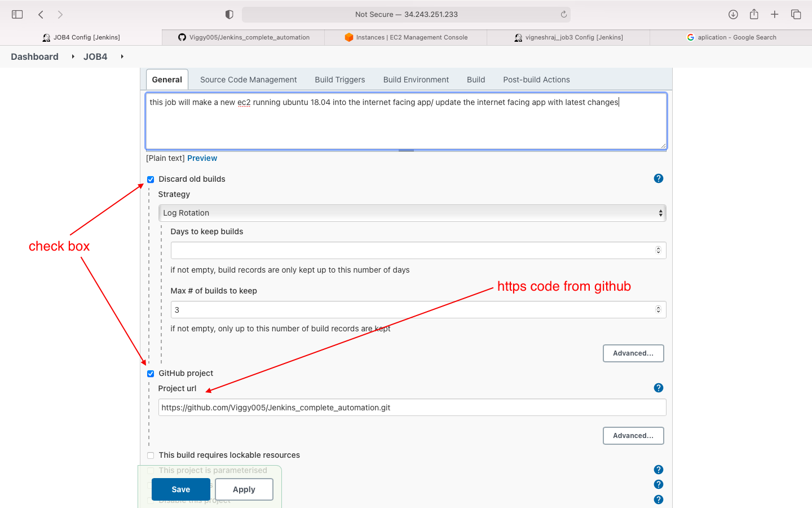Check This build requires lockable resources
812x508 pixels.
[x=151, y=456]
